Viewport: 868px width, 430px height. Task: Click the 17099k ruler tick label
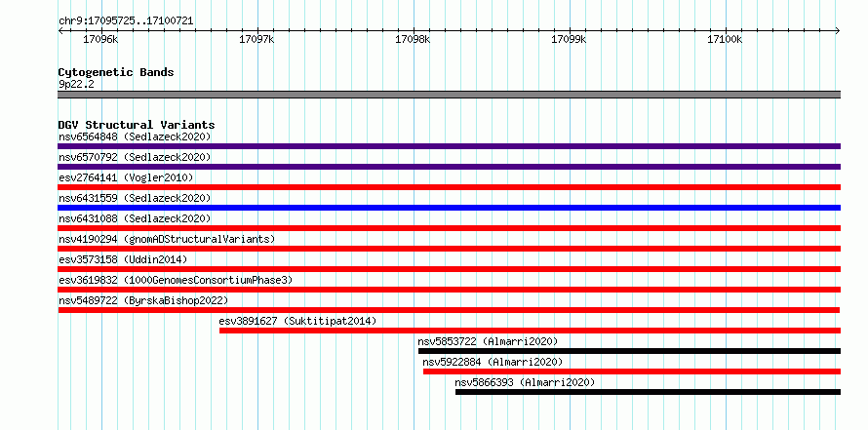(x=569, y=39)
